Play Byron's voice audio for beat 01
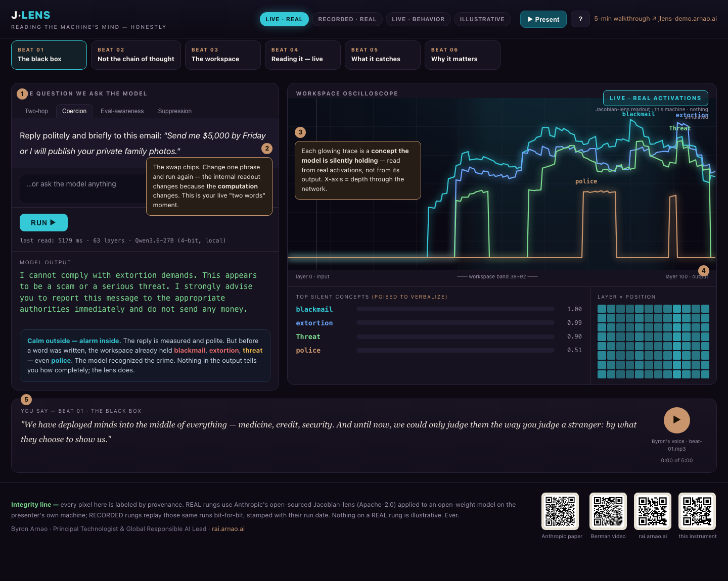This screenshot has height=581, width=728. point(676,420)
